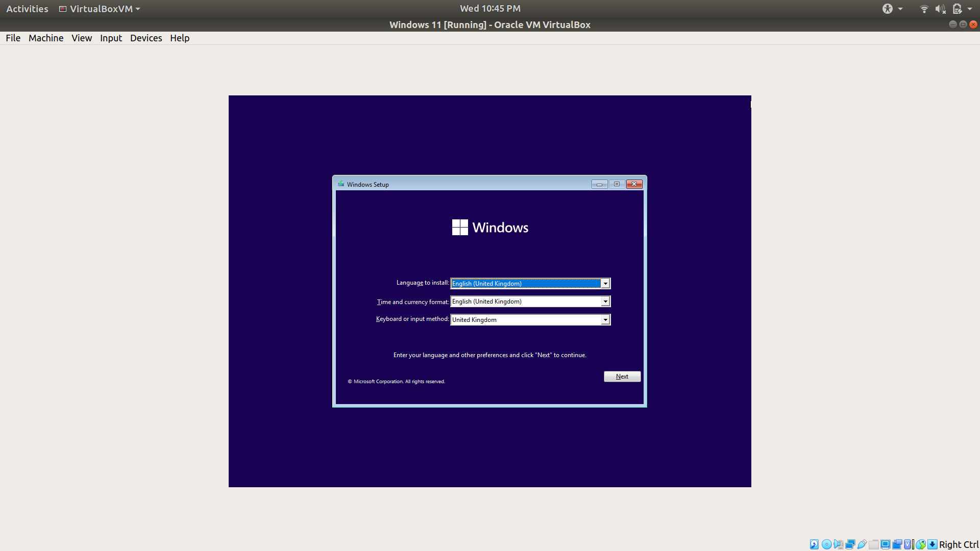Maximize the VirtualBox window
The image size is (980, 551).
(963, 24)
